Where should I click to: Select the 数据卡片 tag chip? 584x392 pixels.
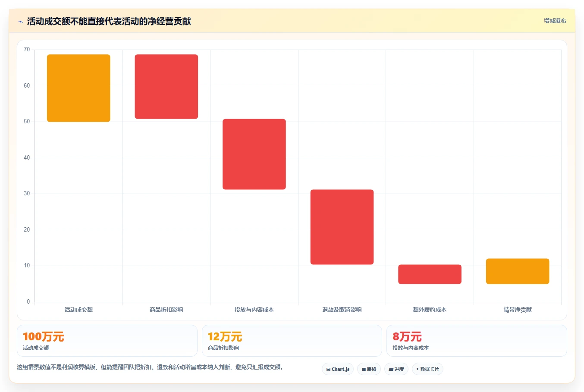click(427, 369)
